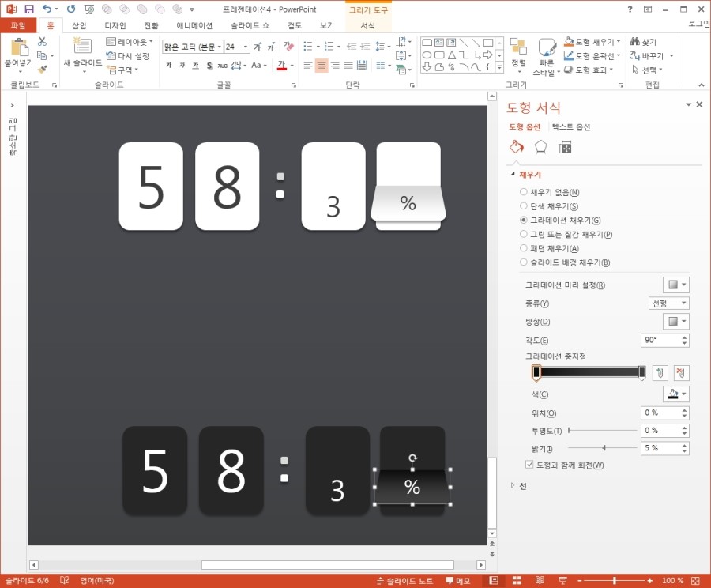This screenshot has width=711, height=588.
Task: Open the Transitions ribbon tab
Action: click(x=151, y=25)
